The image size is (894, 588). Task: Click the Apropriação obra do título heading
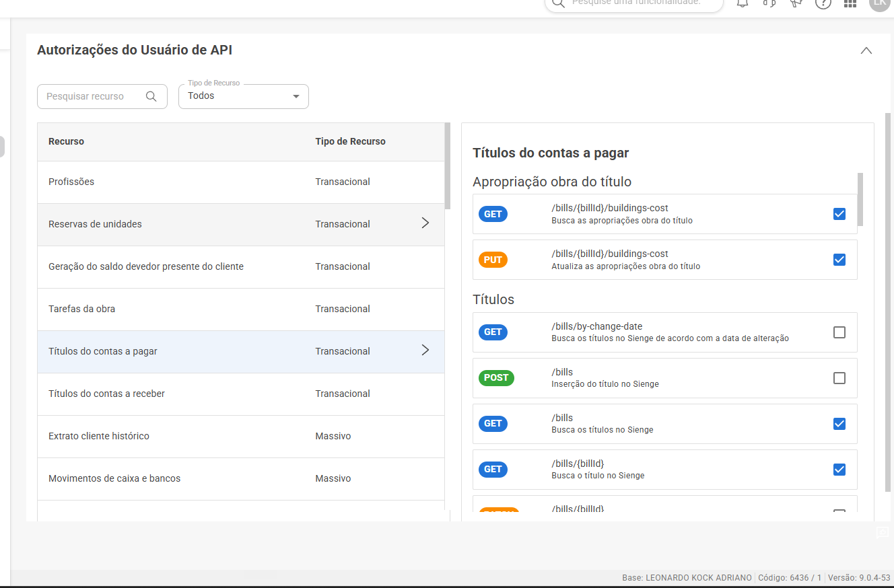pos(552,182)
